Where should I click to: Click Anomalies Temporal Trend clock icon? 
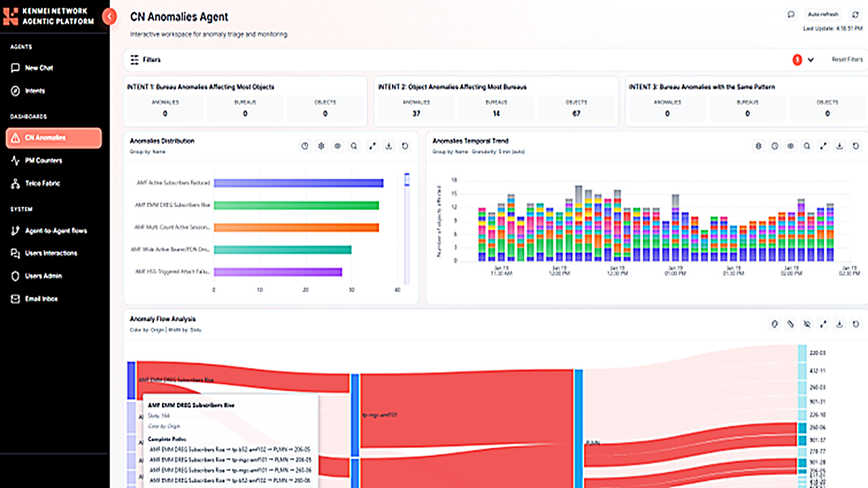tap(774, 146)
